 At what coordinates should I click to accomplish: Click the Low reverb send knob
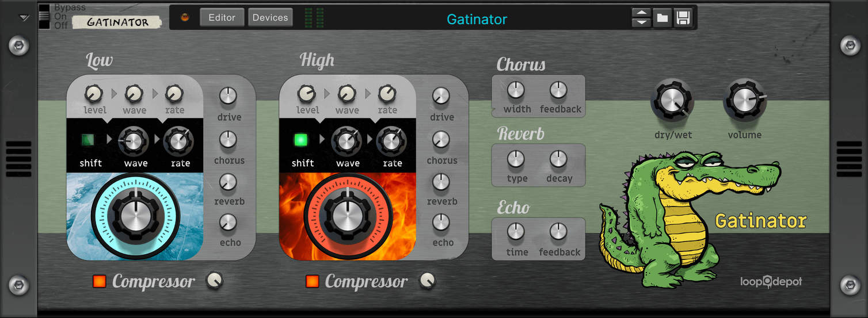229,182
